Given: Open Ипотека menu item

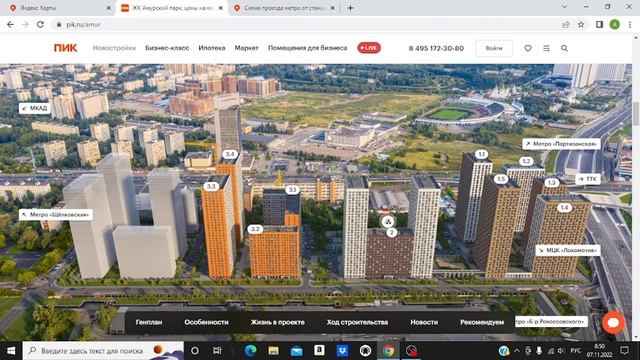Looking at the screenshot, I should [x=212, y=48].
